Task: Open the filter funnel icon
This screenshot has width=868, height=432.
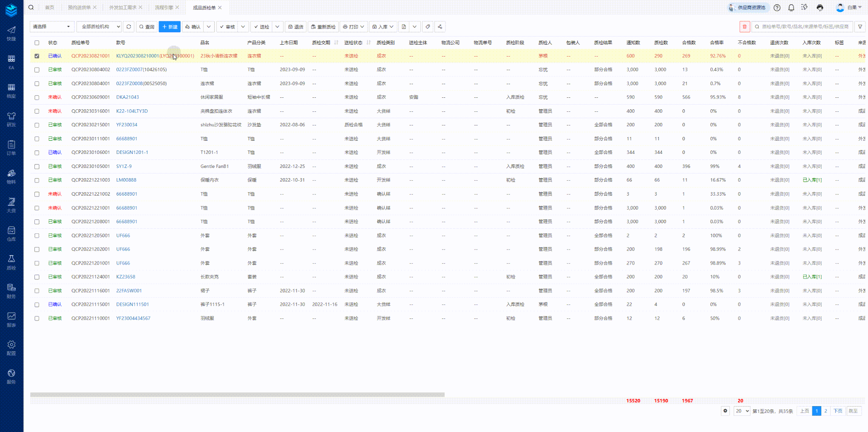Action: tap(860, 27)
